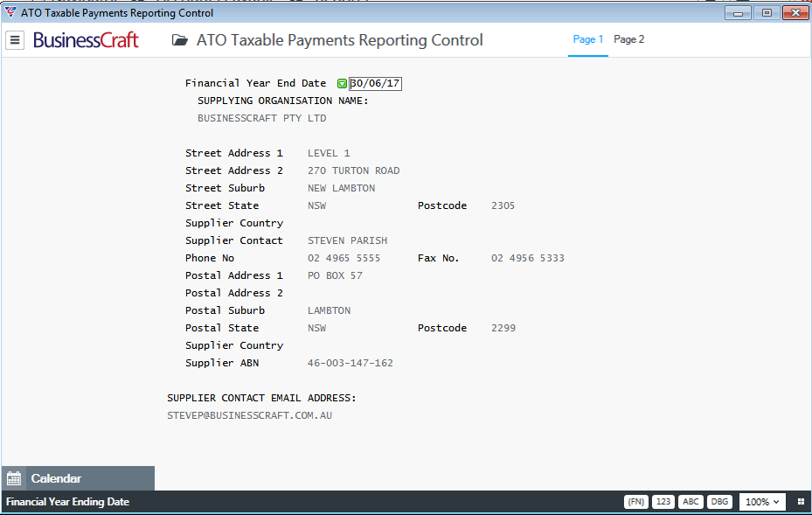Screen dimensions: 812x515
Task: Click the SUPPLYING ORGANISATION NAME heading
Action: point(282,101)
